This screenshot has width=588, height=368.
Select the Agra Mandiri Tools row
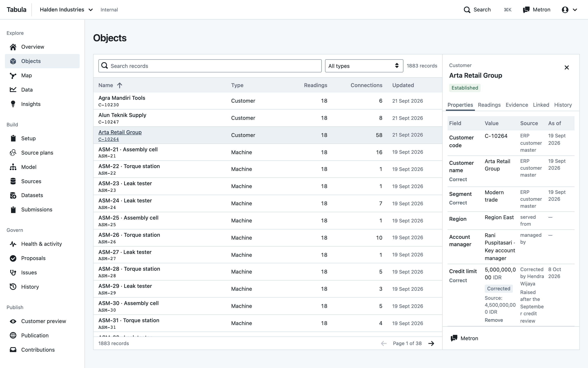(x=268, y=101)
